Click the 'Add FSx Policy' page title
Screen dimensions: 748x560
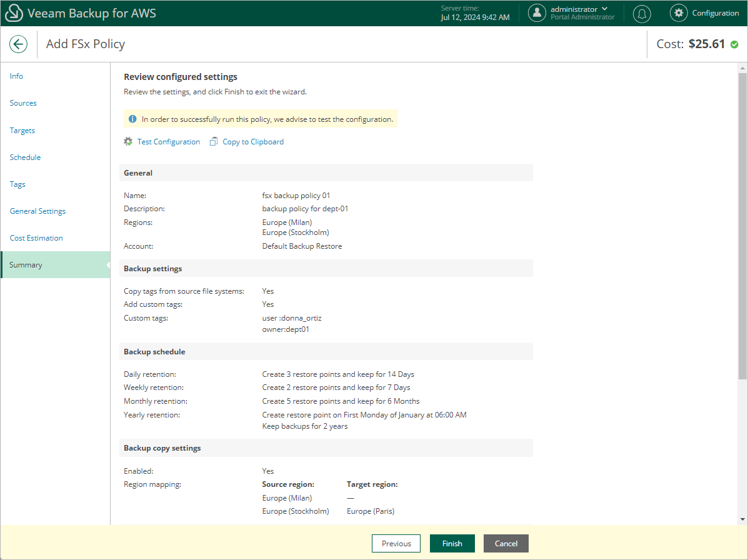pyautogui.click(x=86, y=44)
